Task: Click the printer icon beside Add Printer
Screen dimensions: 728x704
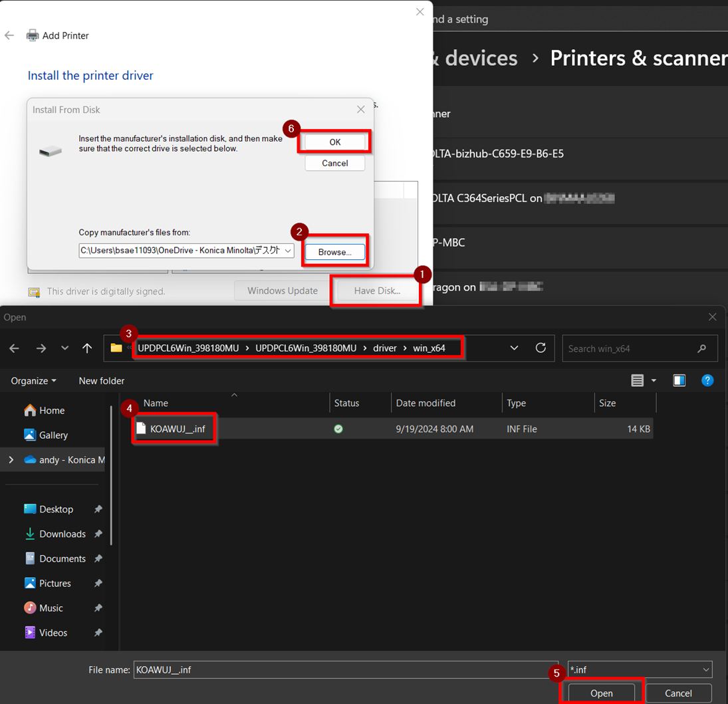Action: [32, 35]
